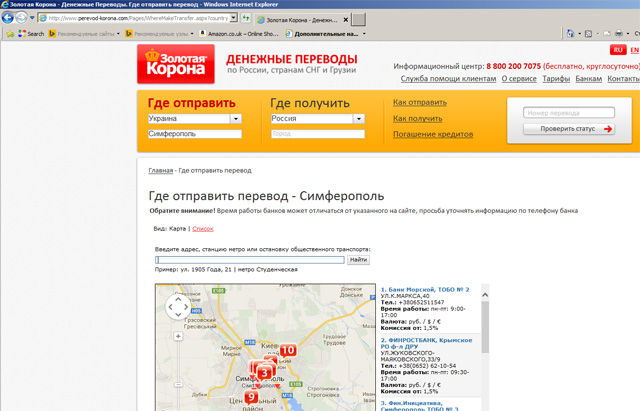Select the RU language button
Screen dimensions: 640x411
pos(618,50)
